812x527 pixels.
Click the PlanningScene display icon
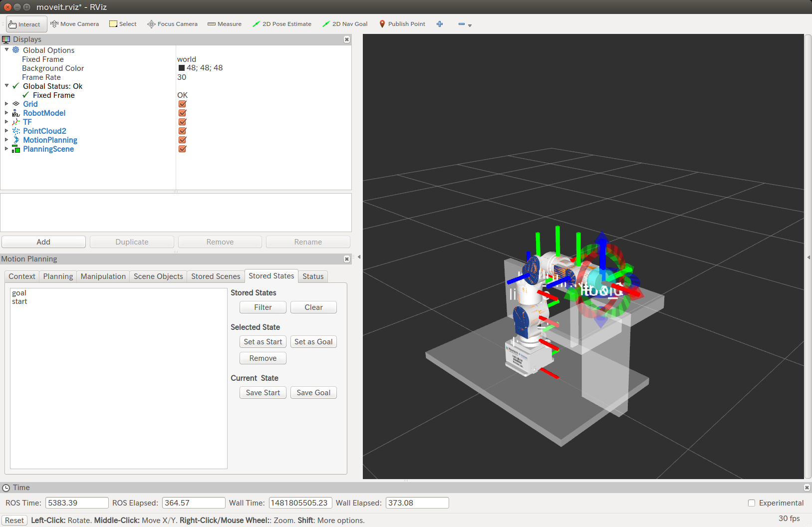click(16, 149)
